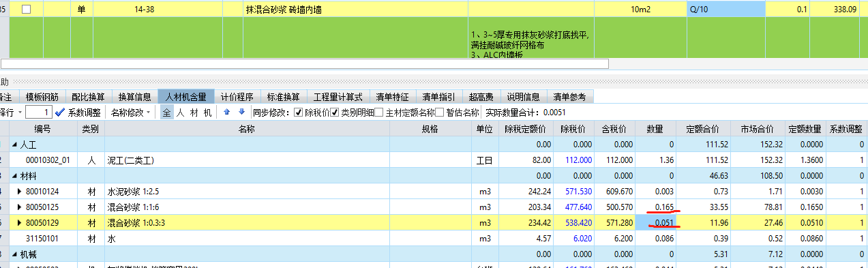The width and height of the screenshot is (868, 268).
Task: Switch to the 换算信息 tab
Action: click(135, 96)
